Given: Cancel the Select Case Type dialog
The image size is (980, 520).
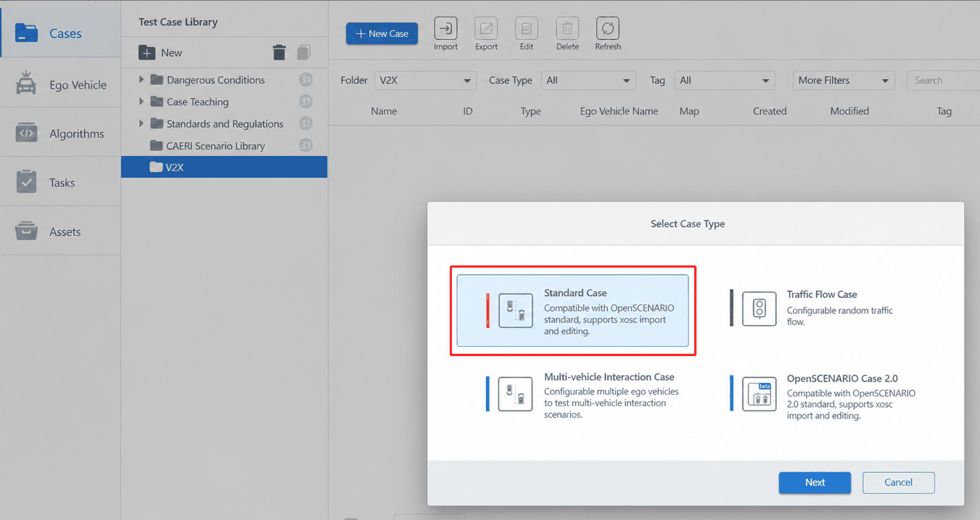Looking at the screenshot, I should coord(898,482).
